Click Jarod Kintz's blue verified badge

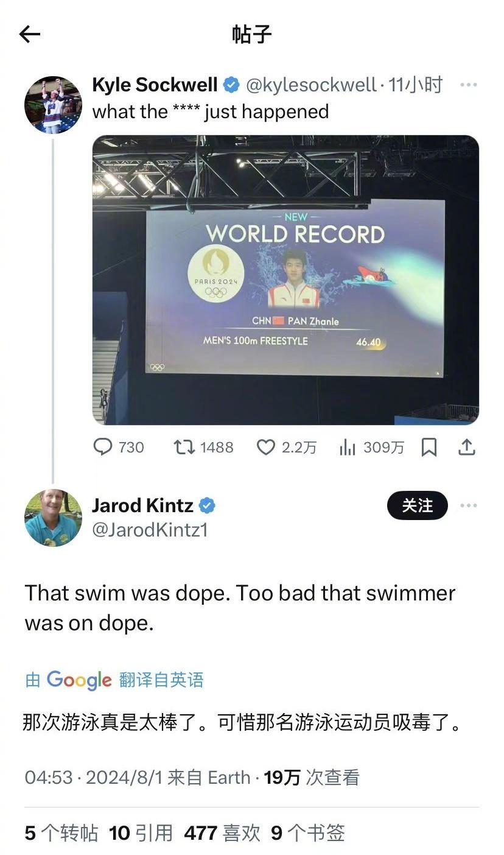coord(207,505)
